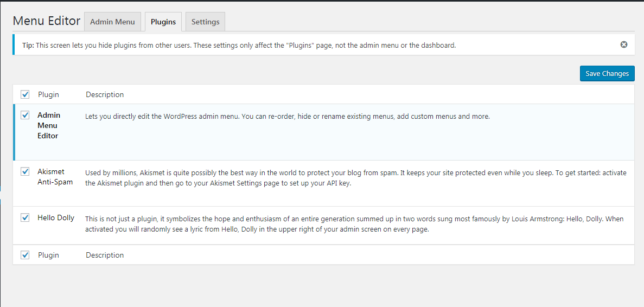The image size is (644, 307).
Task: Switch to the Admin Menu tab
Action: click(x=112, y=22)
